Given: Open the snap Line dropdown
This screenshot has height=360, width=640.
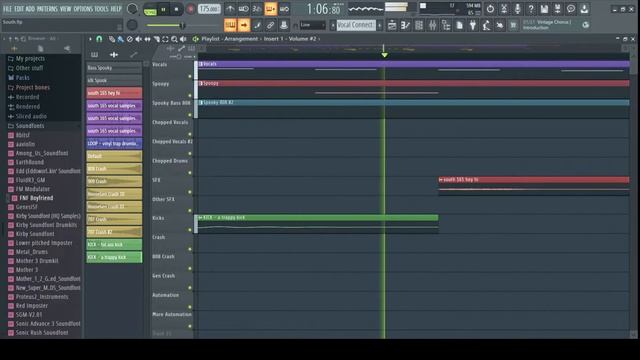Looking at the screenshot, I should coord(312,25).
